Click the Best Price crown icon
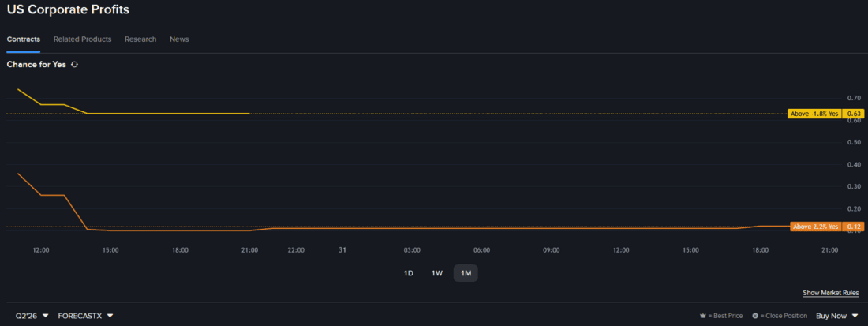 702,316
